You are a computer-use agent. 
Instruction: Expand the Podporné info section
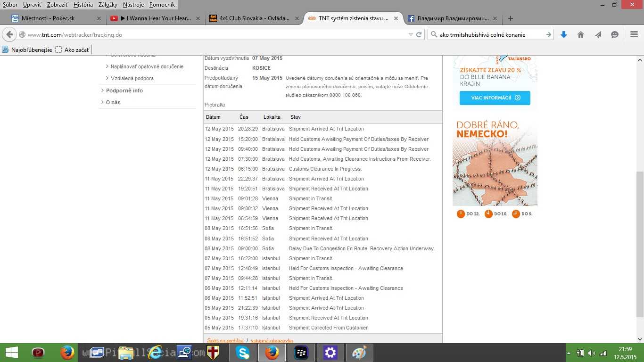click(124, 90)
